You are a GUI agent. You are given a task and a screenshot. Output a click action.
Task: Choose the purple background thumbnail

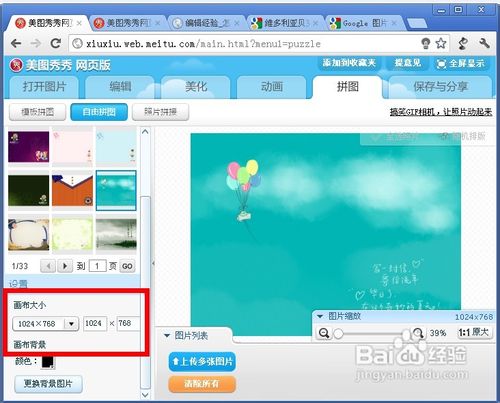29,147
